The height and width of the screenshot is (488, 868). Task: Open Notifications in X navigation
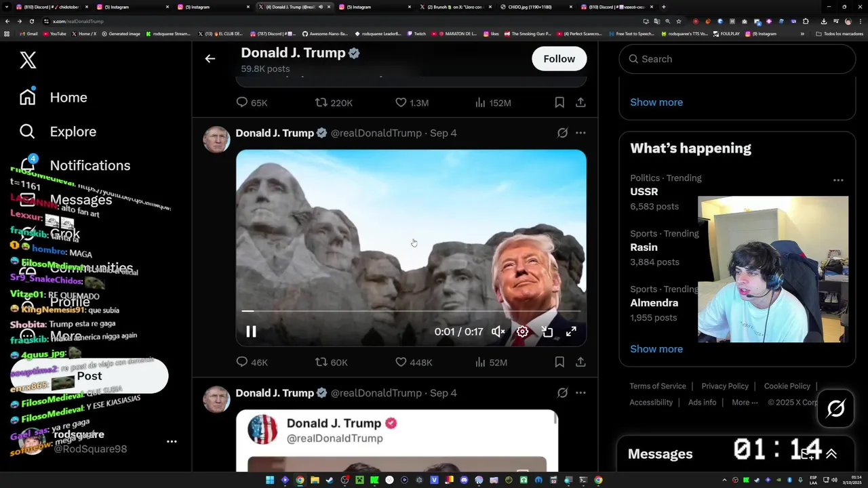point(75,165)
